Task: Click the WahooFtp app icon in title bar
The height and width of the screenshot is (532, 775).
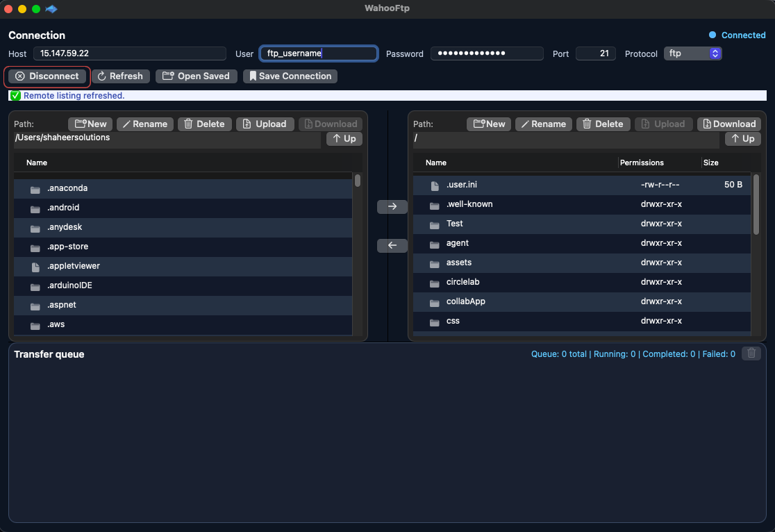Action: (51, 9)
